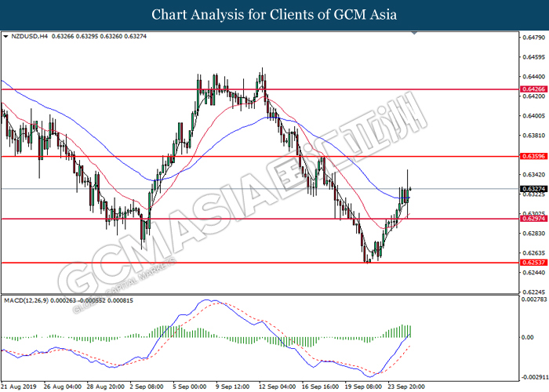Click the 0.63810 price scale value
This screenshot has height=392, width=549.
[x=533, y=136]
